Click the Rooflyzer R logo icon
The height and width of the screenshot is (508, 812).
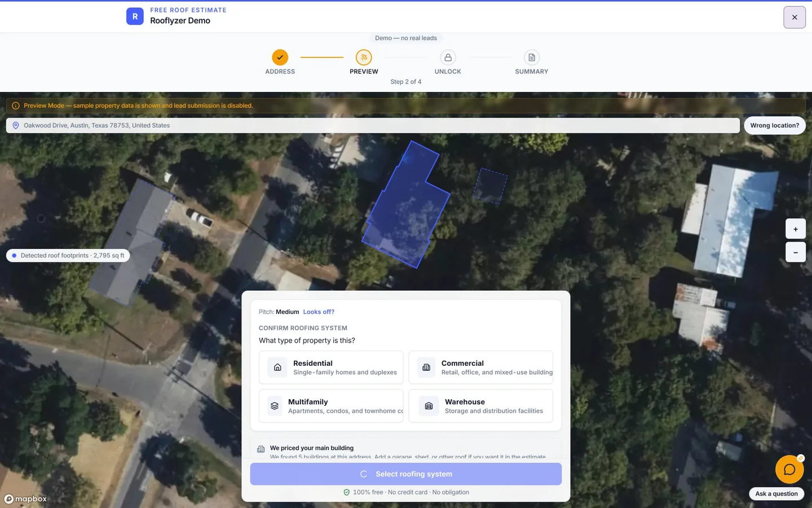click(135, 16)
